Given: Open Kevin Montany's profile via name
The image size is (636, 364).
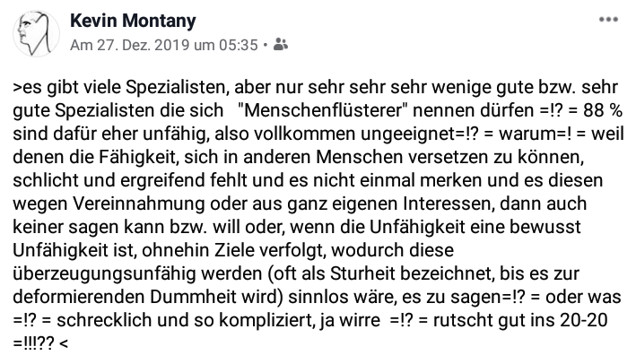Looking at the screenshot, I should [x=133, y=21].
